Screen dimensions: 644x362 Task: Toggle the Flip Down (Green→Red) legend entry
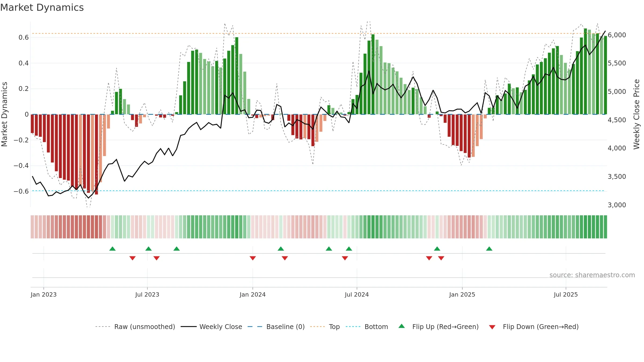point(534,327)
